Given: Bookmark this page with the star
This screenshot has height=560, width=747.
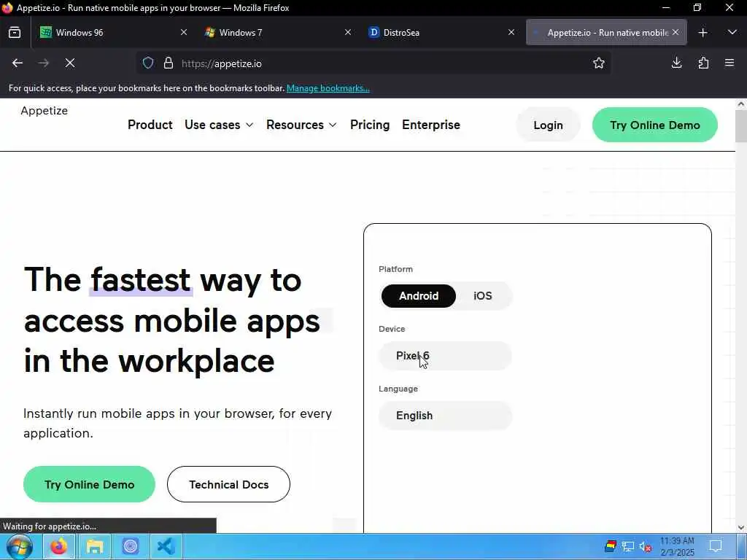Looking at the screenshot, I should click(599, 63).
